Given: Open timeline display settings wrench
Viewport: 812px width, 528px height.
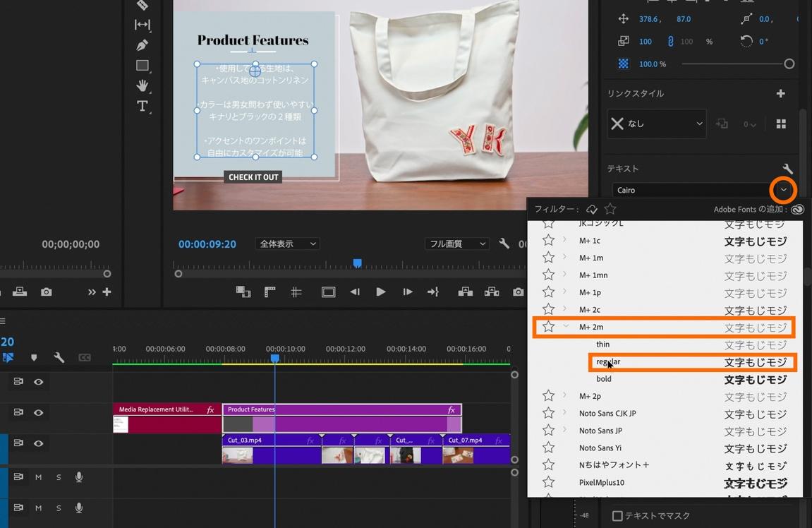Looking at the screenshot, I should pyautogui.click(x=59, y=357).
